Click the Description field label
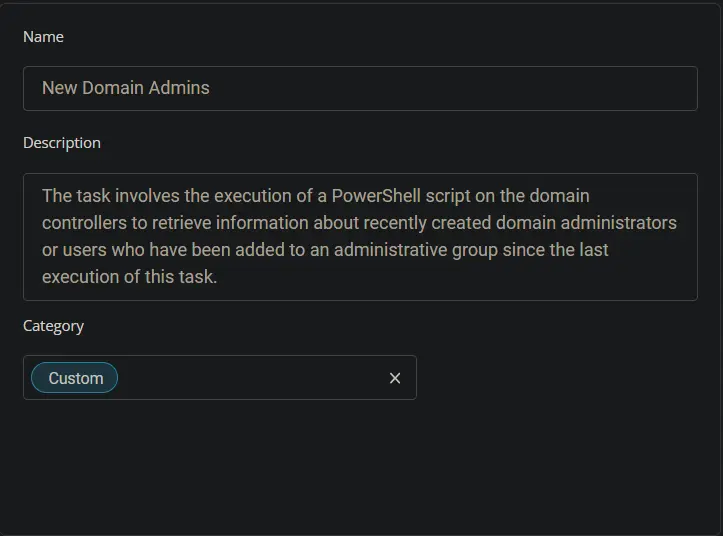Viewport: 723px width, 536px height. pyautogui.click(x=62, y=143)
